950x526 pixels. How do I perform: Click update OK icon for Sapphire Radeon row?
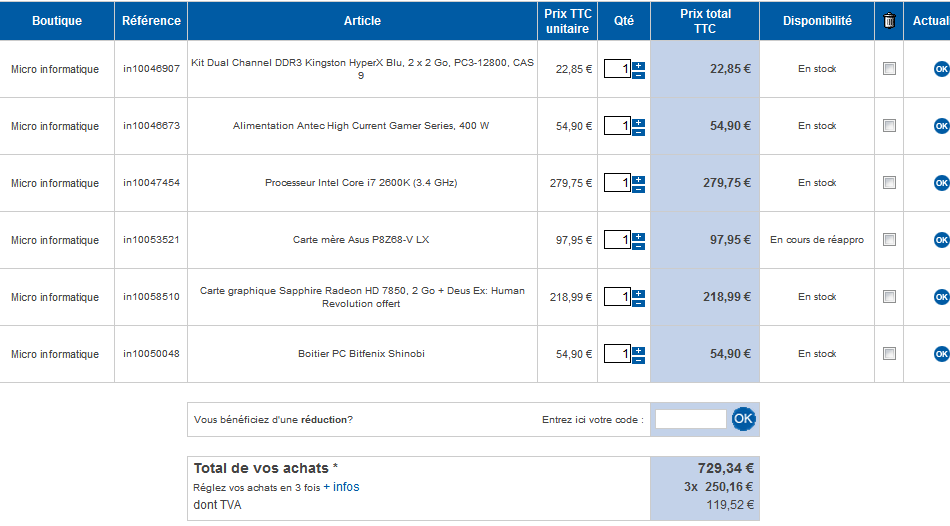point(941,297)
